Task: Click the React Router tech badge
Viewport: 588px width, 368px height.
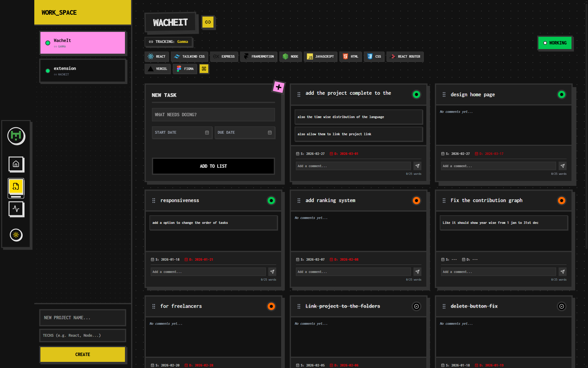Action: point(405,56)
